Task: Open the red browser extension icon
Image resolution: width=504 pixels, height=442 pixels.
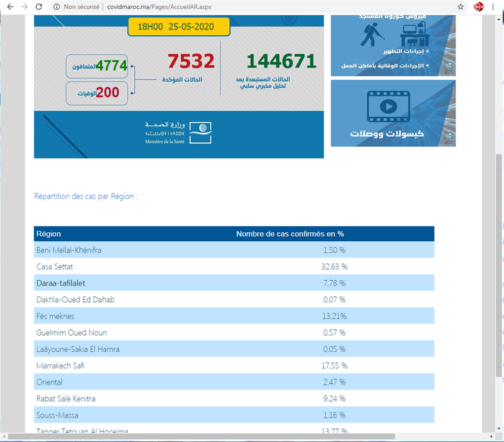Action: click(x=478, y=7)
